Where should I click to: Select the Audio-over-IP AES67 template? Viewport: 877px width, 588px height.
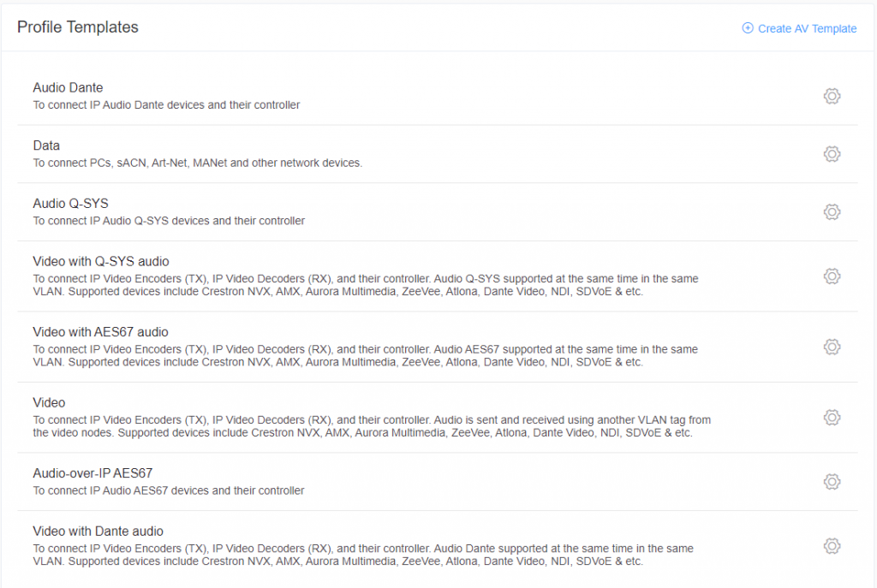tap(93, 473)
